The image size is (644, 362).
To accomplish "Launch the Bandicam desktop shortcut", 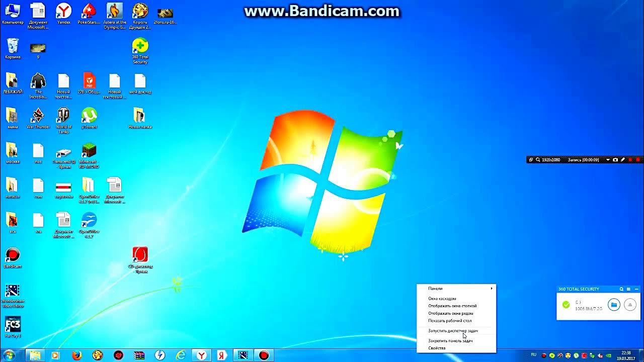I will click(13, 258).
